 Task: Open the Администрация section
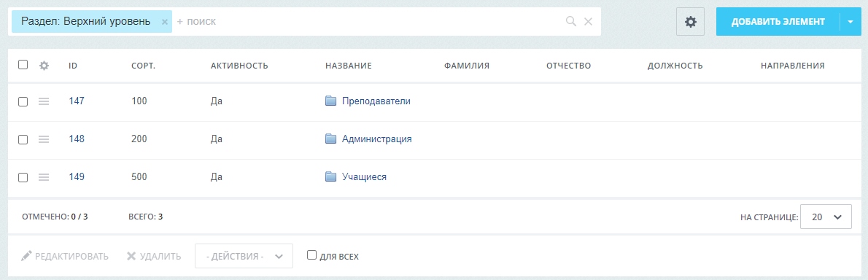pyautogui.click(x=376, y=139)
